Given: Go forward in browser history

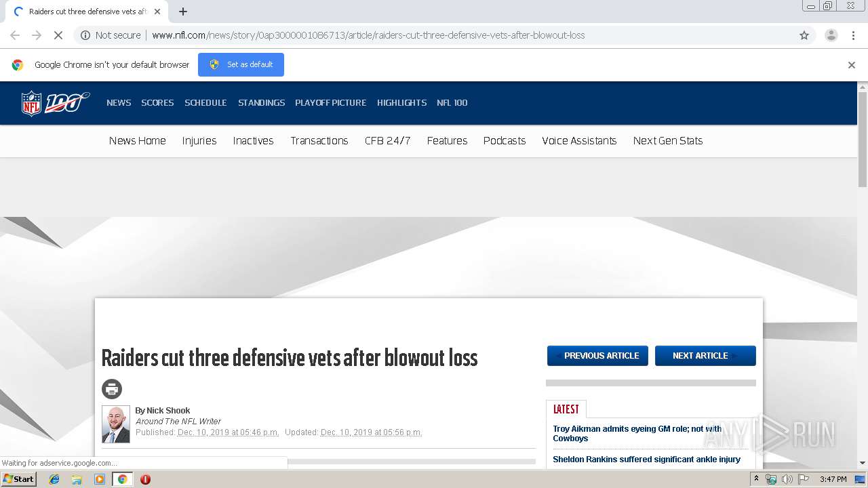Looking at the screenshot, I should [x=37, y=35].
